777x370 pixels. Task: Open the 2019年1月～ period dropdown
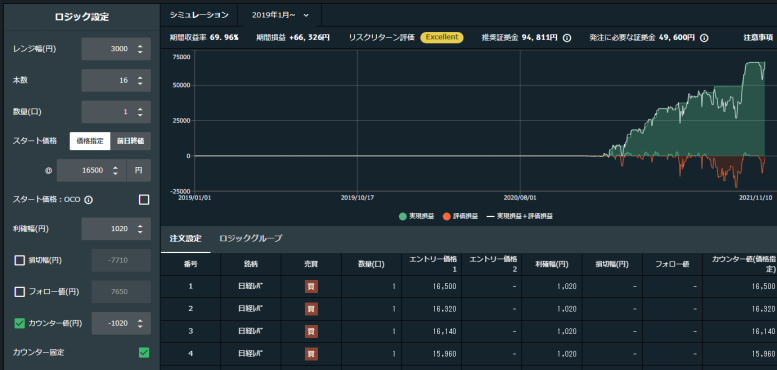(280, 15)
